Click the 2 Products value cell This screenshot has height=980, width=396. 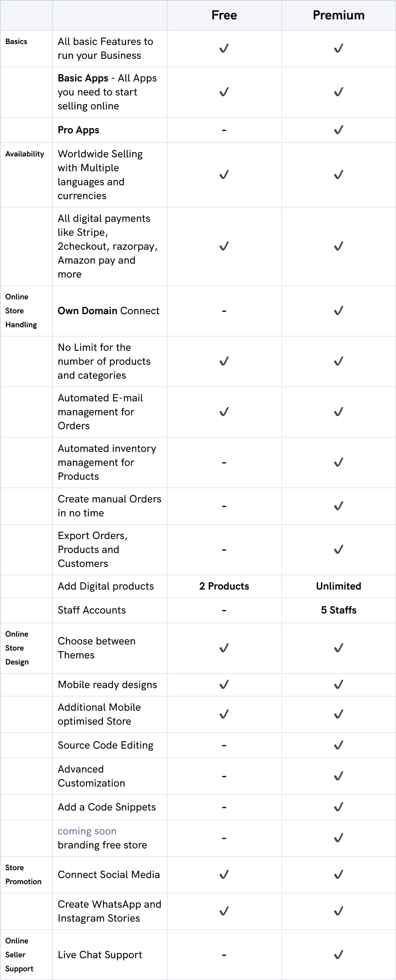pos(224,586)
